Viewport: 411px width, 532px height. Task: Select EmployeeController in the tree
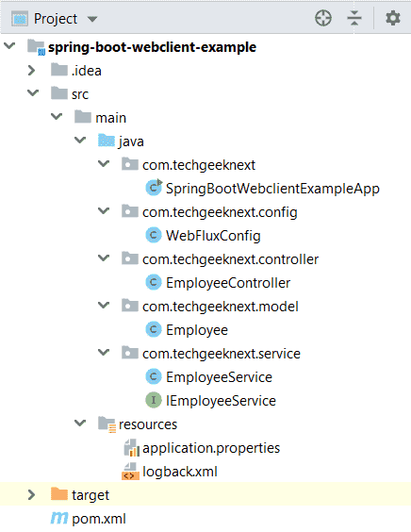(228, 283)
